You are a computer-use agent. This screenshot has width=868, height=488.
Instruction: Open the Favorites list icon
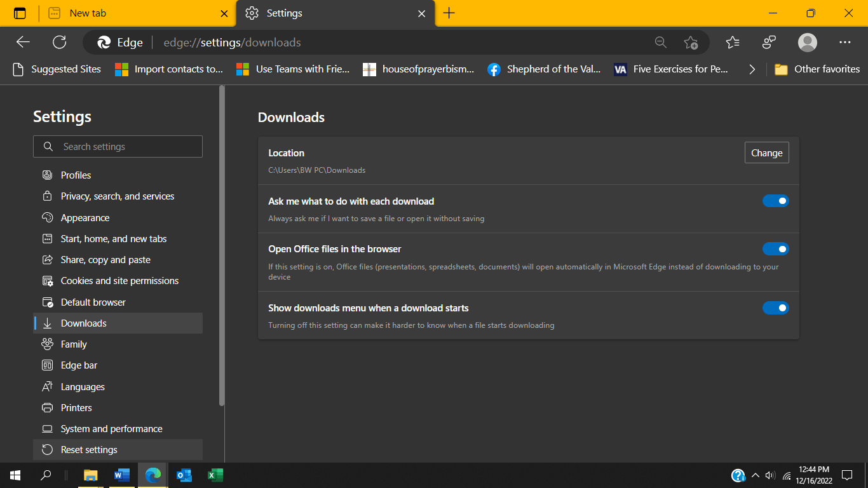733,43
